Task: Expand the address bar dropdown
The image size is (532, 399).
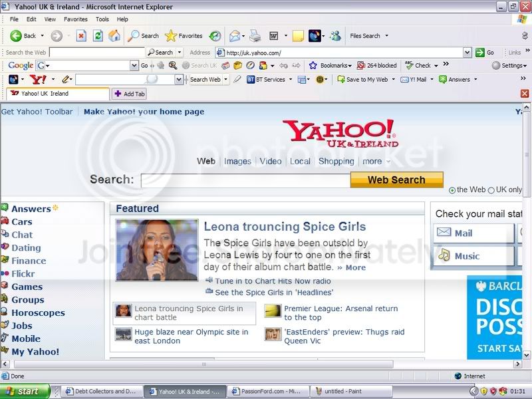Action: (467, 53)
